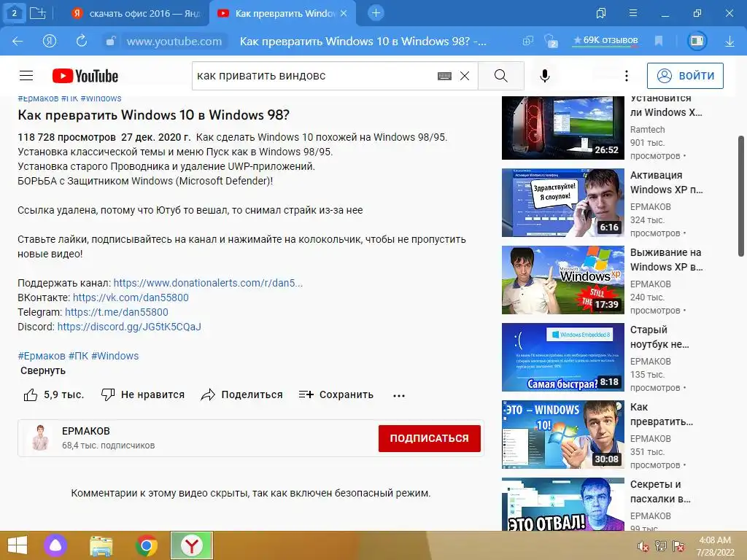
Task: Open the Активация Windows XP thumbnail
Action: point(562,203)
